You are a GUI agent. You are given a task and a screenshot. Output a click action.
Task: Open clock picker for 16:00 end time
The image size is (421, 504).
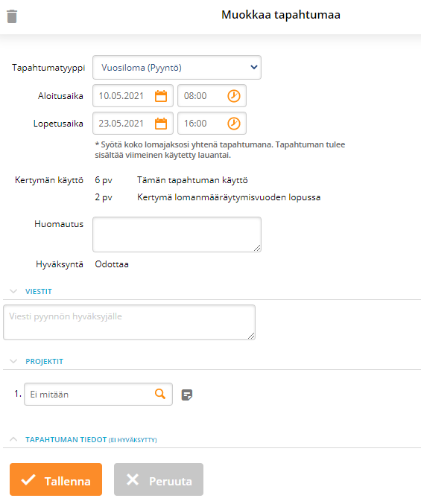tap(234, 124)
